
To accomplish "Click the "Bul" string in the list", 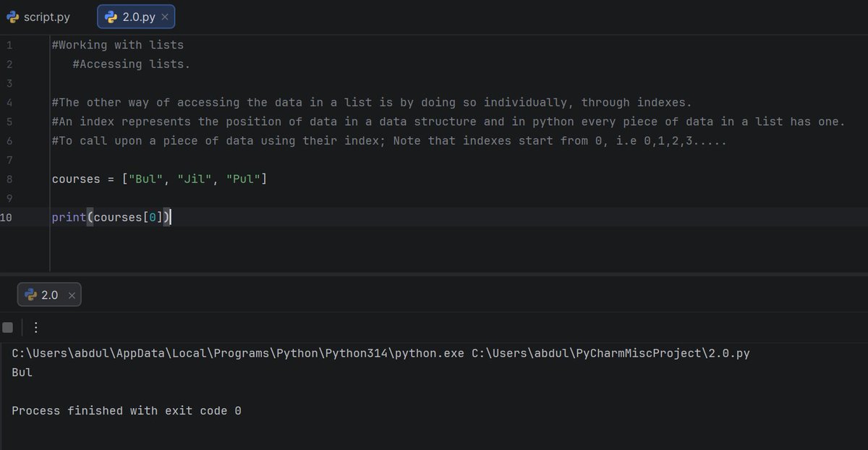I will (x=145, y=179).
